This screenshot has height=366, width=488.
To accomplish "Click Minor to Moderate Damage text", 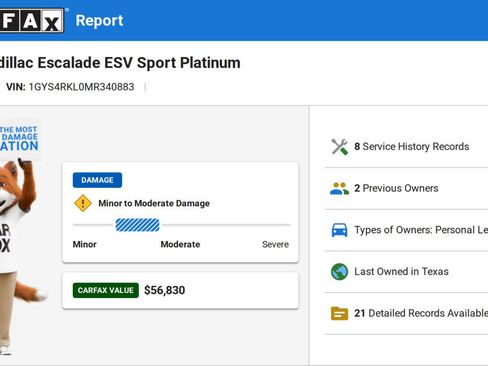I will [x=154, y=203].
